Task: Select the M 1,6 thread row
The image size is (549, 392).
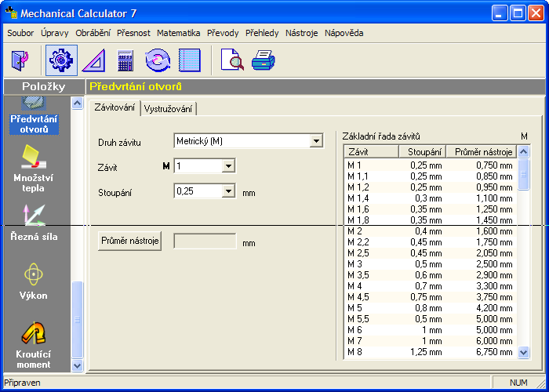Action: point(431,209)
